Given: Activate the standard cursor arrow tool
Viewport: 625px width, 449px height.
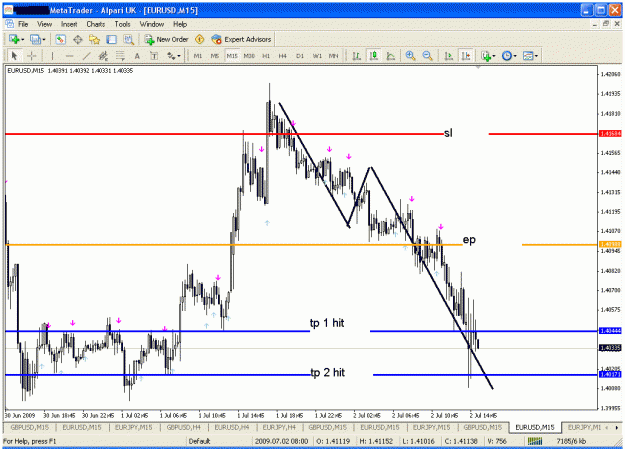Looking at the screenshot, I should pyautogui.click(x=15, y=56).
